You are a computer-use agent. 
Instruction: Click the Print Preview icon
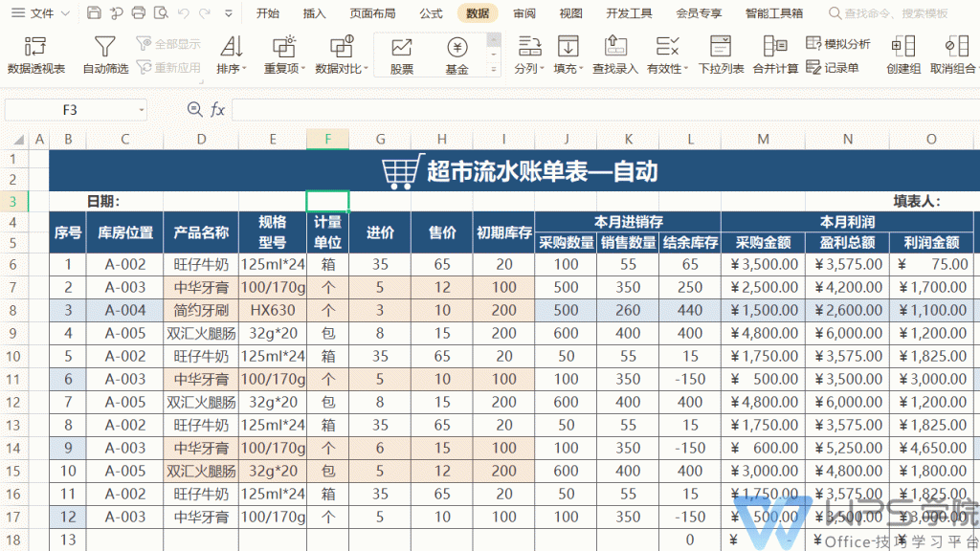(x=161, y=13)
